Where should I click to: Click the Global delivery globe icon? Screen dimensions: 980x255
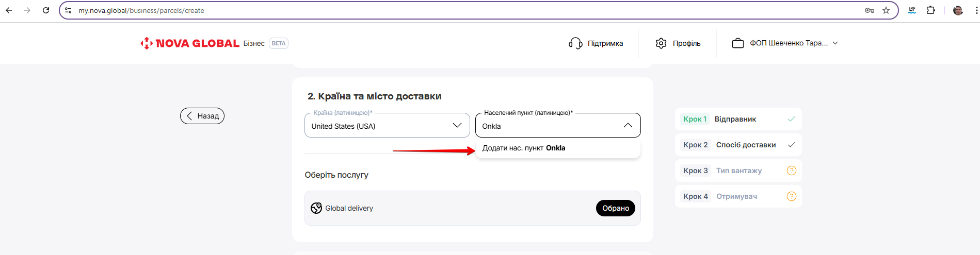316,208
